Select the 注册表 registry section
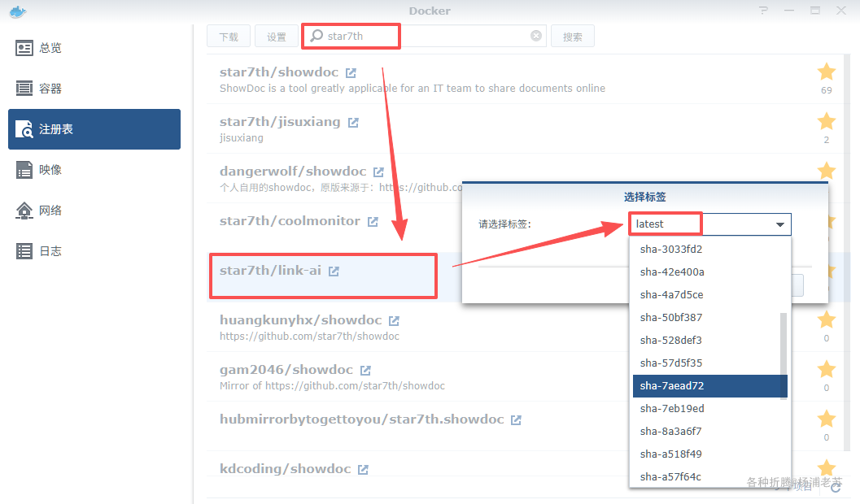 coord(94,129)
